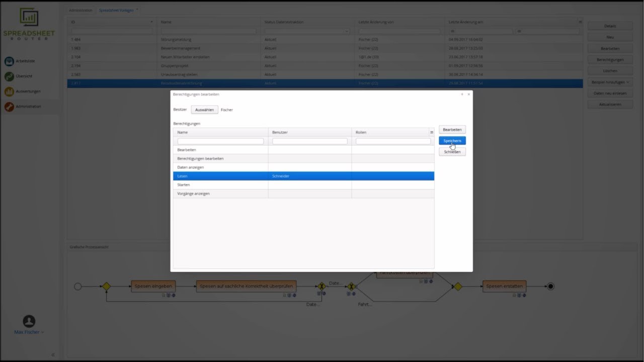Save permissions with the Speichern button
Screen dimensions: 644x362
point(452,141)
